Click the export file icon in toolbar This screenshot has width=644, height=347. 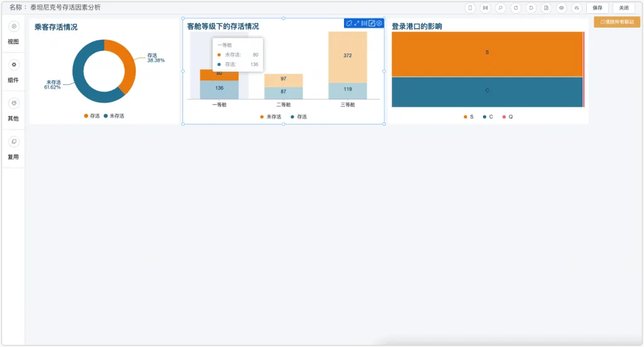click(547, 8)
